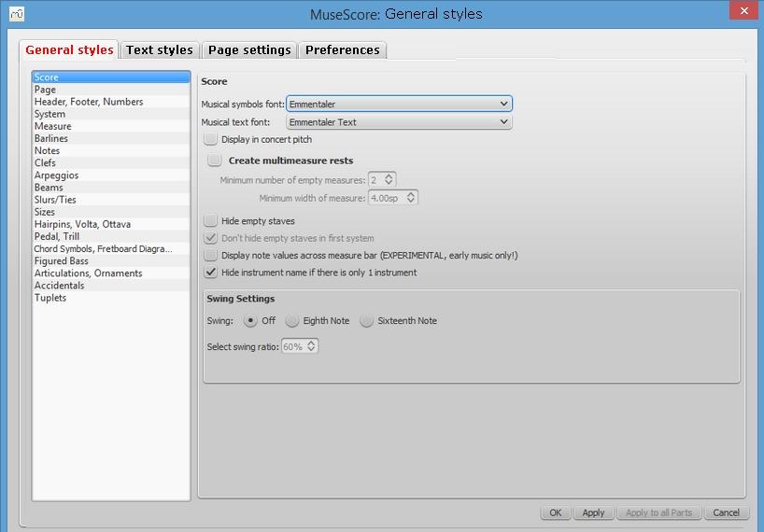
Task: Uncheck Hide instrument name if only 1 instrument
Action: pos(210,273)
